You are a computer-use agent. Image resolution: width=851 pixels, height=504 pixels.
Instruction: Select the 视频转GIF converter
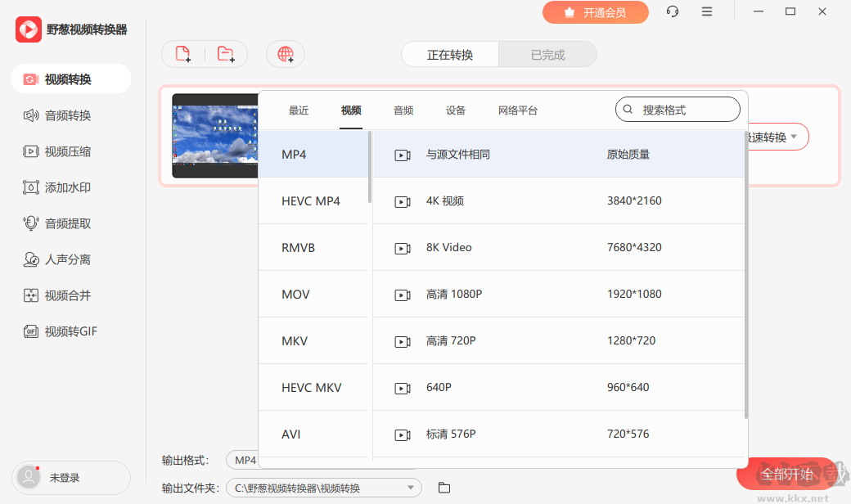coord(71,331)
